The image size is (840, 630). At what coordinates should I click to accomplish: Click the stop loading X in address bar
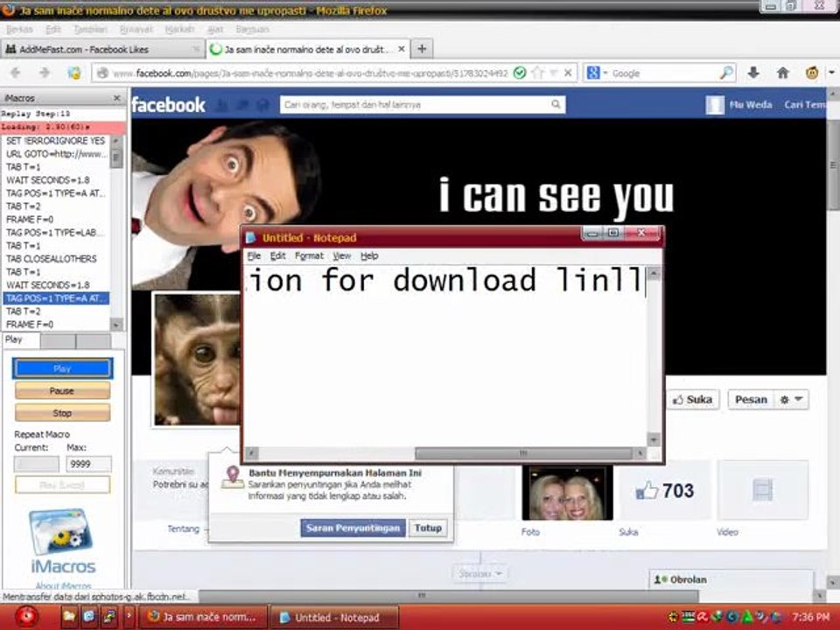point(569,73)
